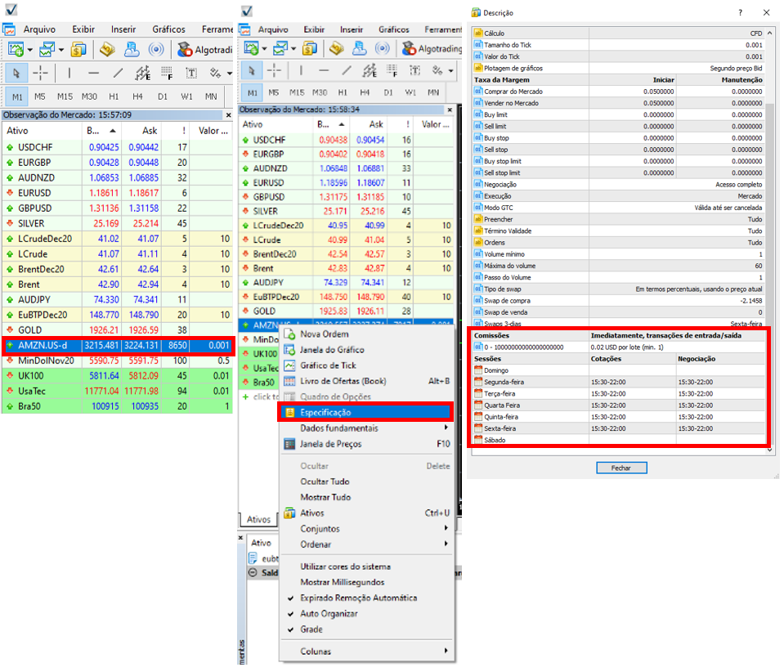Select the "Ativos" tab below Market Watch
This screenshot has height=672, width=784.
pos(258,519)
